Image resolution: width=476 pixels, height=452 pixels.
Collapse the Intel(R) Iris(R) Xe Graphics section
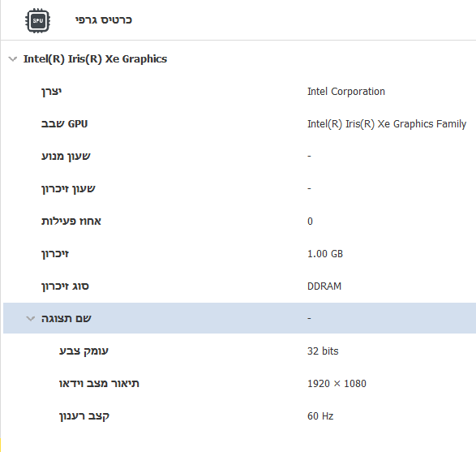(13, 59)
